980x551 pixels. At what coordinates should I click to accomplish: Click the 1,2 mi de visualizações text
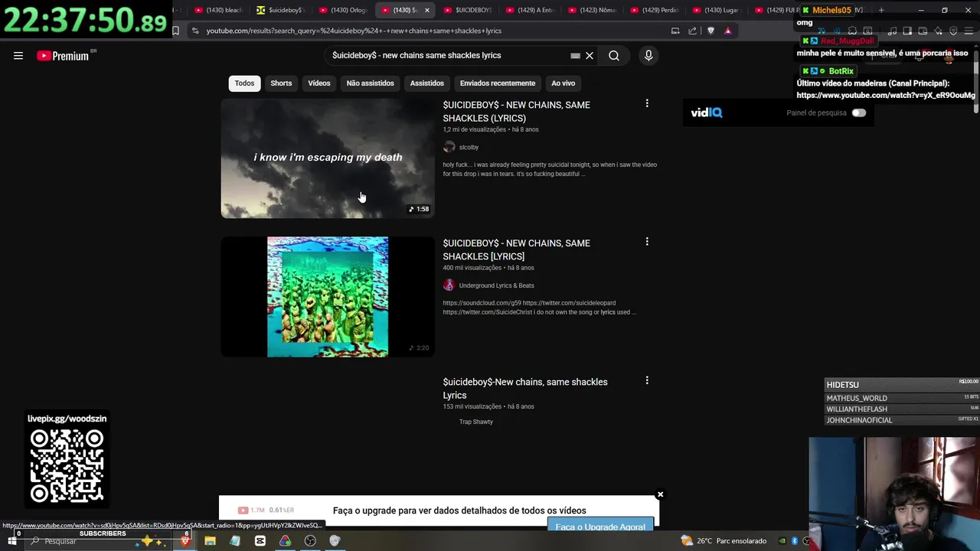[x=474, y=129]
